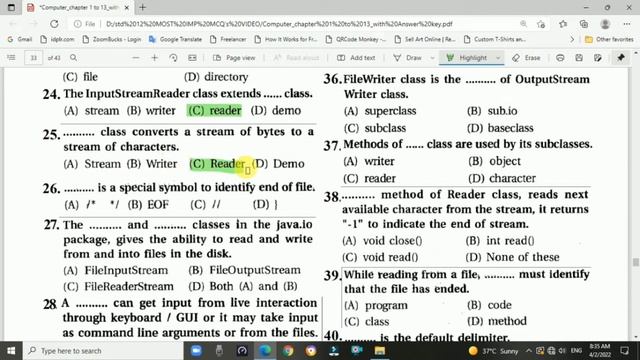Viewport: 640px width, 360px height.
Task: Open the idplr.com bookmark
Action: pyautogui.click(x=57, y=40)
